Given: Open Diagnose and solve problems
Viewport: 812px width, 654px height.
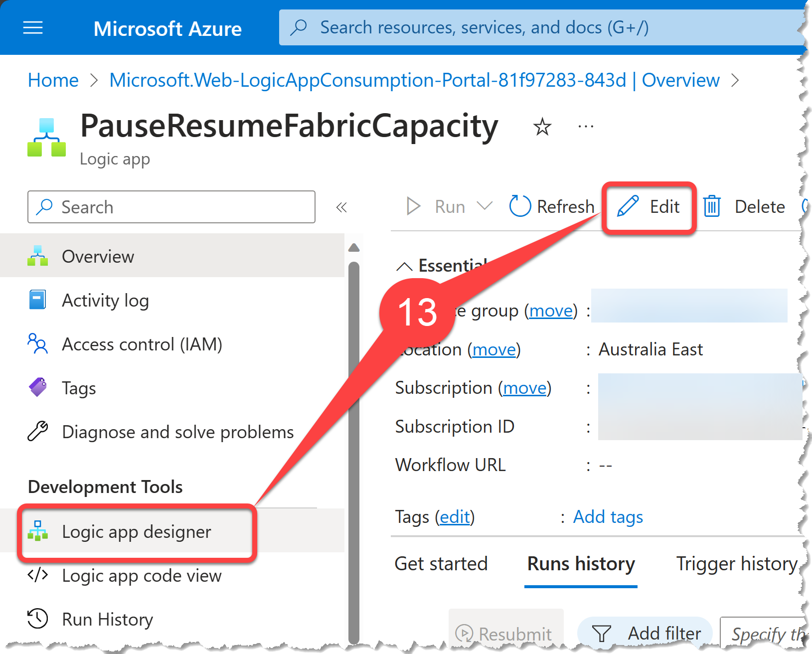Looking at the screenshot, I should (172, 432).
